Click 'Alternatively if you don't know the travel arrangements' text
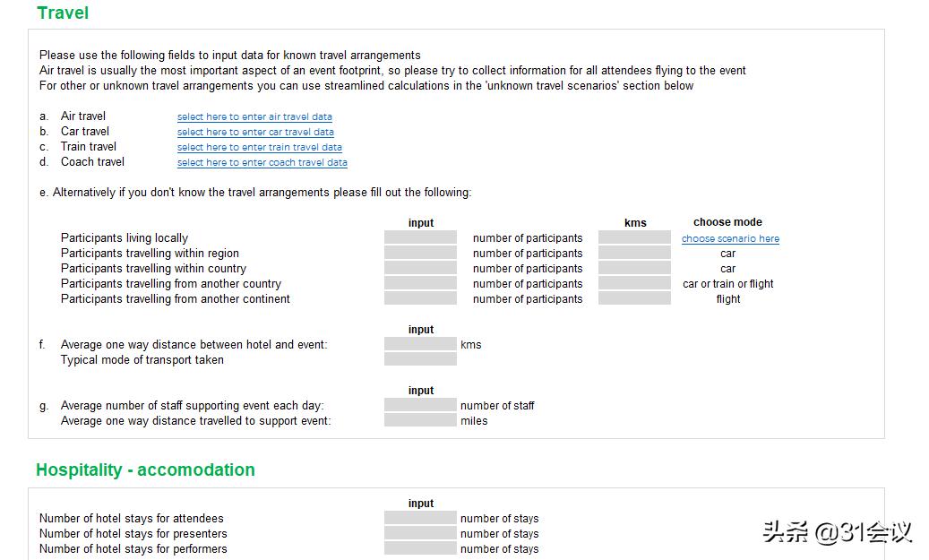 pyautogui.click(x=262, y=193)
